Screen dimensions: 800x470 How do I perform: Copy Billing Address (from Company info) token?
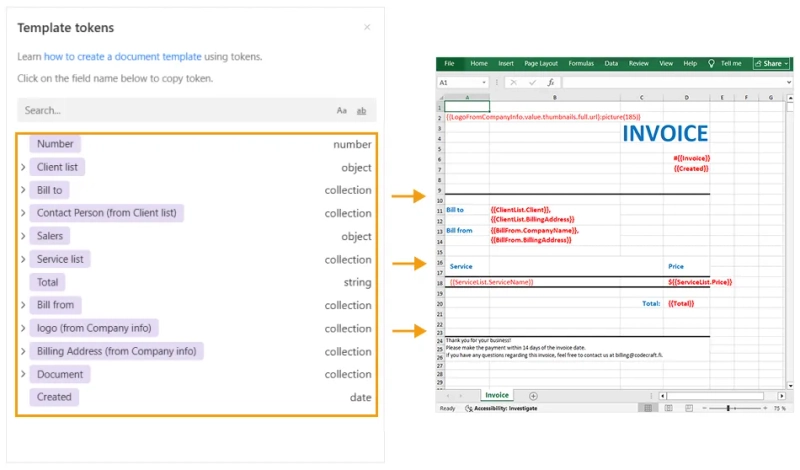point(116,351)
